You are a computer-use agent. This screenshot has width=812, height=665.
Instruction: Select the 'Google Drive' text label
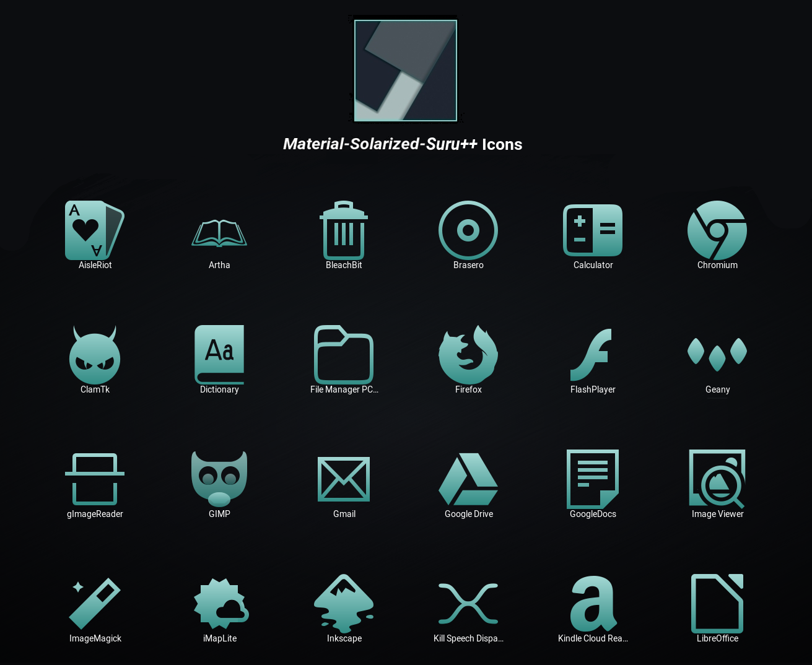[x=468, y=514]
